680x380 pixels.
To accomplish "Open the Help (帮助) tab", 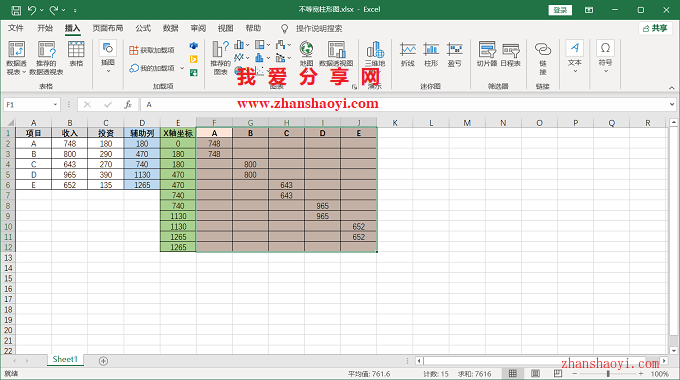I will 253,28.
